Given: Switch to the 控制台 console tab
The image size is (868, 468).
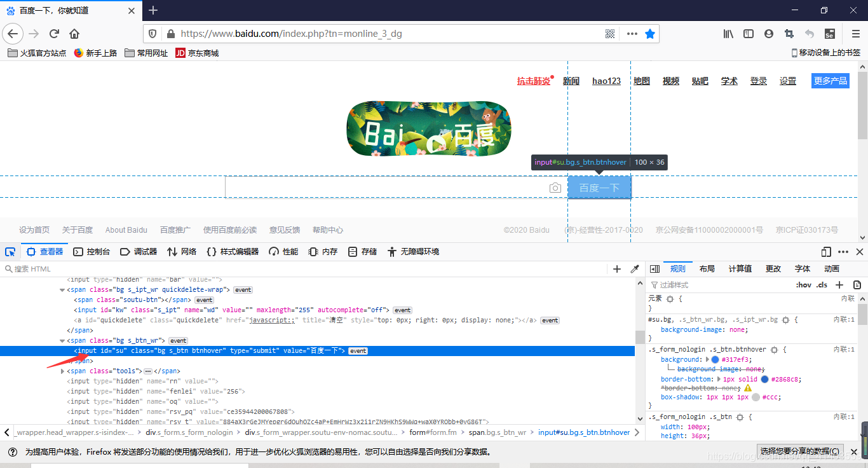Looking at the screenshot, I should [92, 252].
